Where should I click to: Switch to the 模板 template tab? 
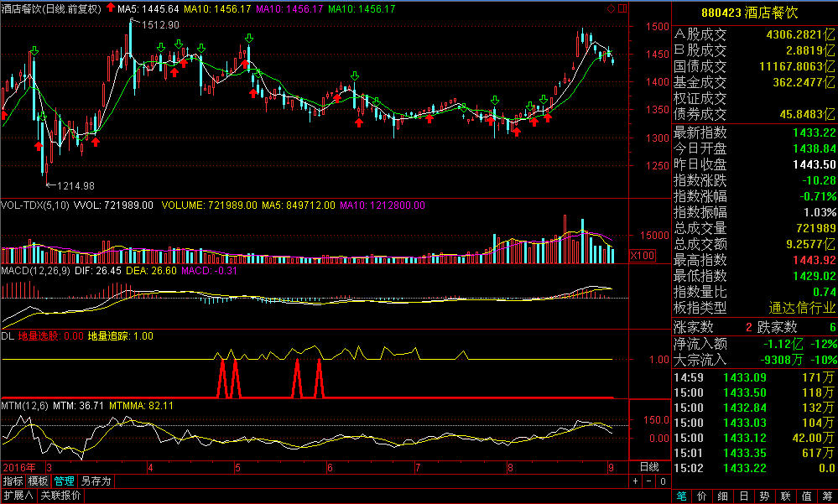(x=38, y=481)
